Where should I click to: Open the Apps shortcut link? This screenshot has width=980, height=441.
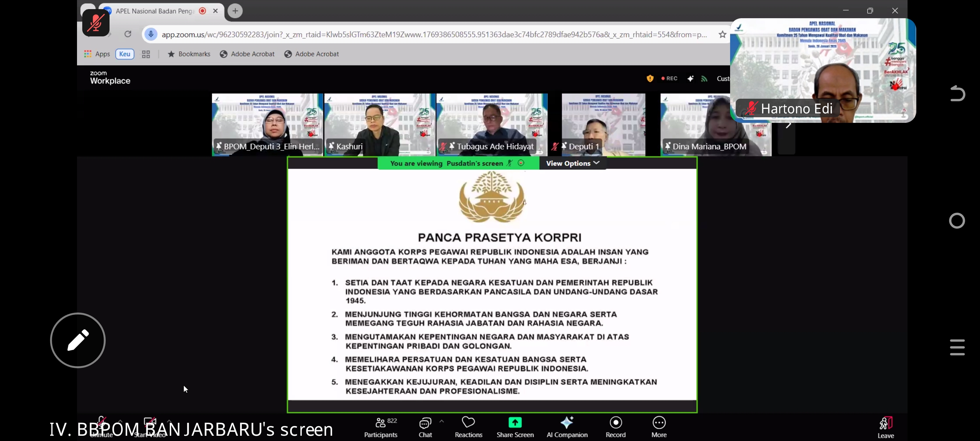point(97,54)
